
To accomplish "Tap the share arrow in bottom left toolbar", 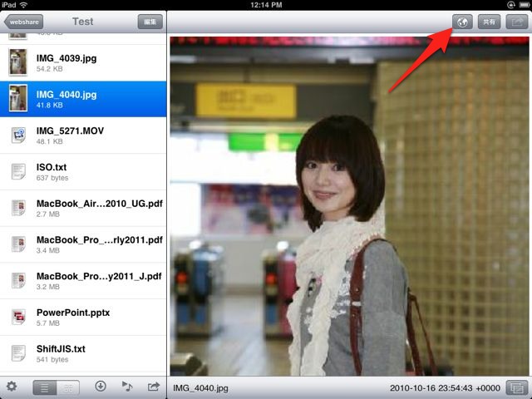I will coord(154,386).
